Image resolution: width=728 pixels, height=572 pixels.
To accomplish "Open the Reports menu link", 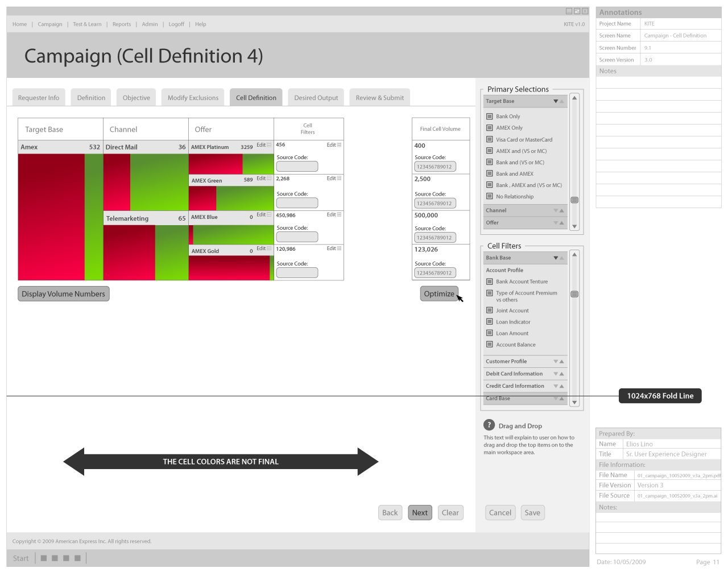I will [x=121, y=24].
